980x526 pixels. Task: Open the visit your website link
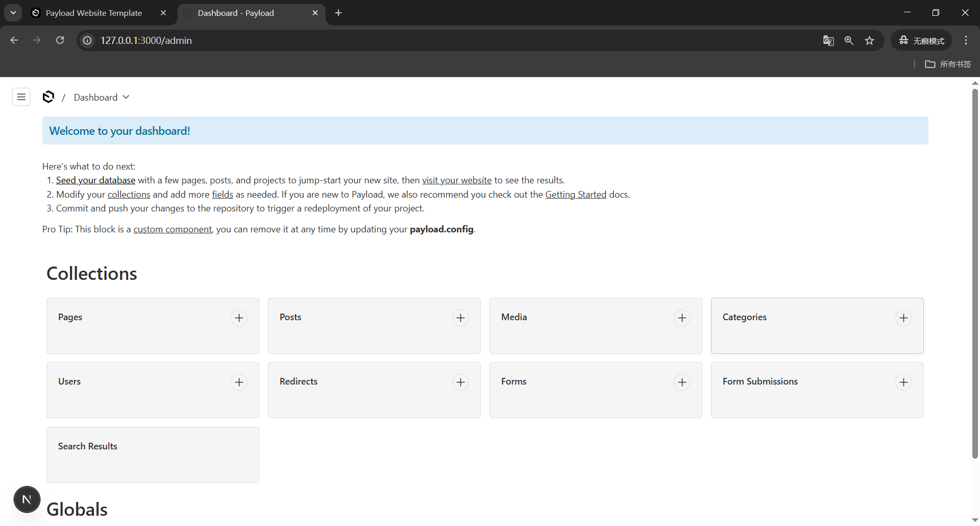click(457, 180)
